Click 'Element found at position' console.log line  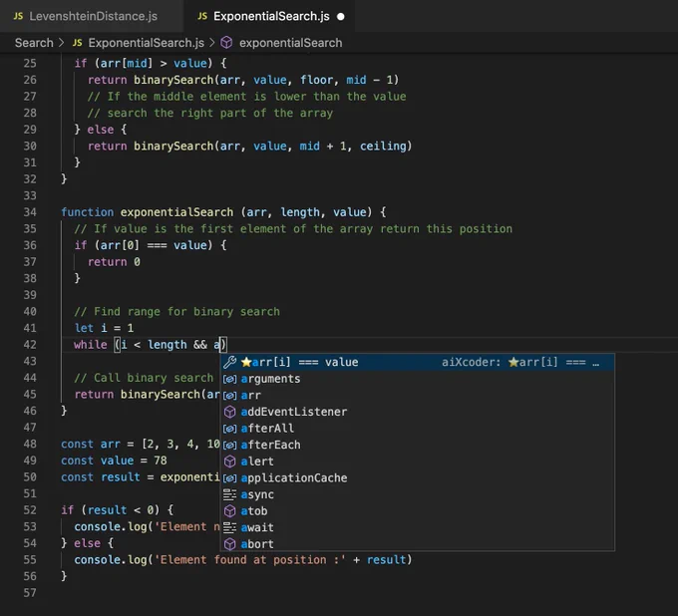pos(243,560)
